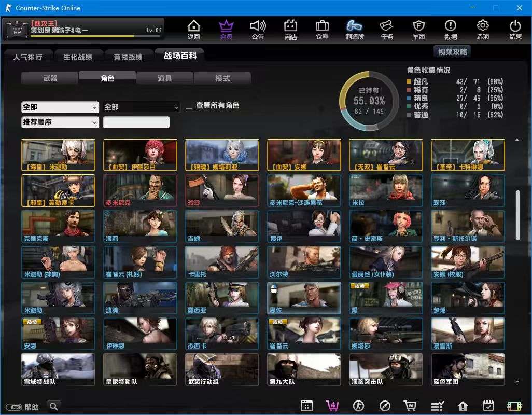Click the 超凡 yellow legend swatch
This screenshot has width=532, height=415.
coord(409,81)
